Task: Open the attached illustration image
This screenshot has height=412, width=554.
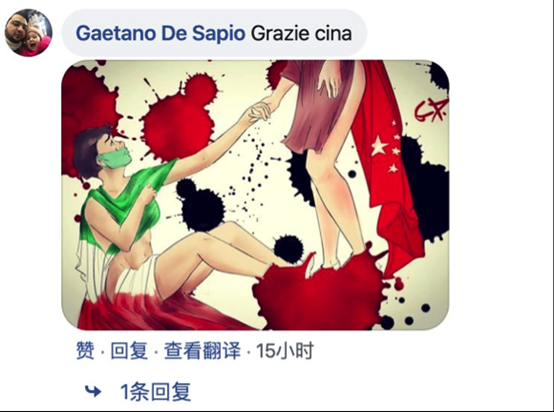Action: [x=255, y=195]
